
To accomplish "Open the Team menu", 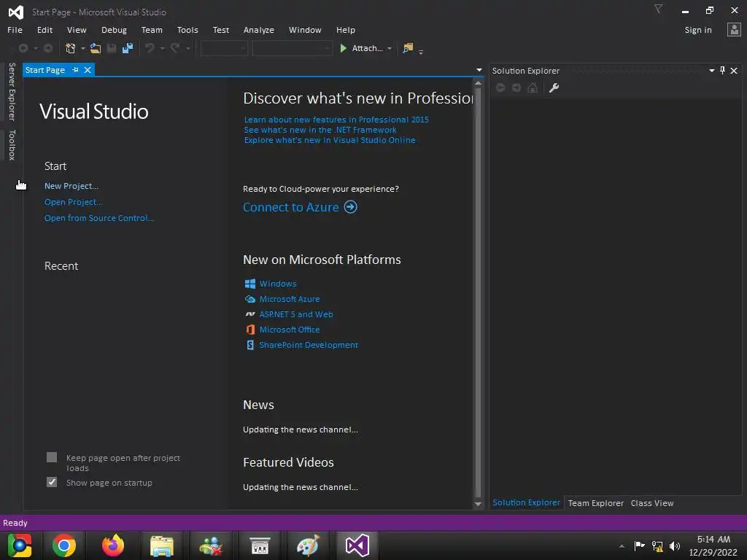I will click(x=152, y=30).
